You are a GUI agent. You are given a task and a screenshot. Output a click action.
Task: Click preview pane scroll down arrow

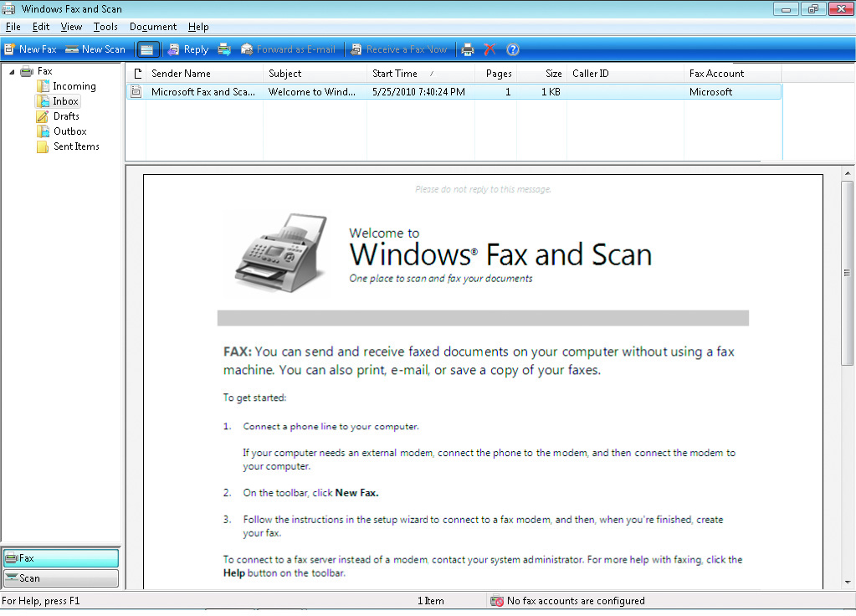click(848, 583)
